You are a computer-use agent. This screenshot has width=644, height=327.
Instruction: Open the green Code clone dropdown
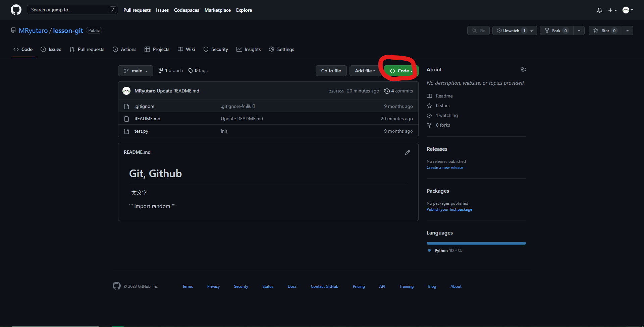[401, 71]
